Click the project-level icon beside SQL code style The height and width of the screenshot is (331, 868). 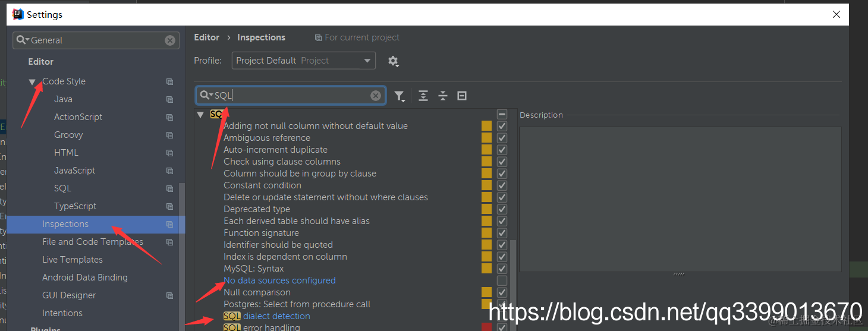pos(170,188)
